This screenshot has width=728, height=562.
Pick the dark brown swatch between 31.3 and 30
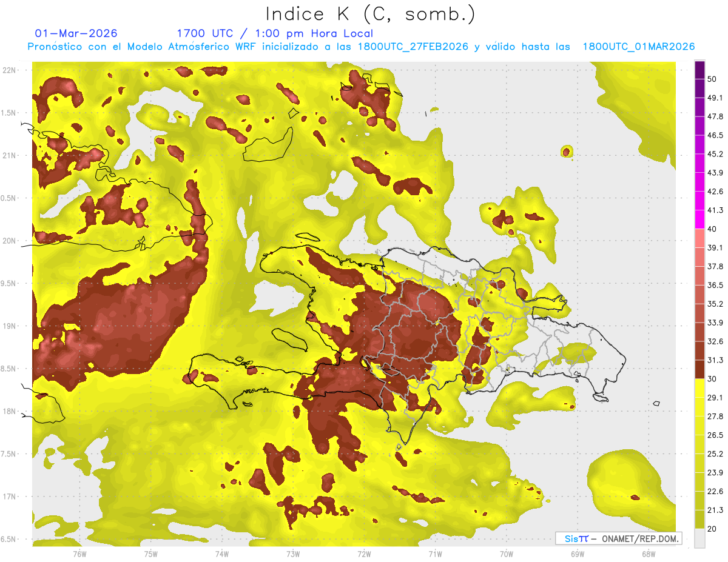point(699,370)
